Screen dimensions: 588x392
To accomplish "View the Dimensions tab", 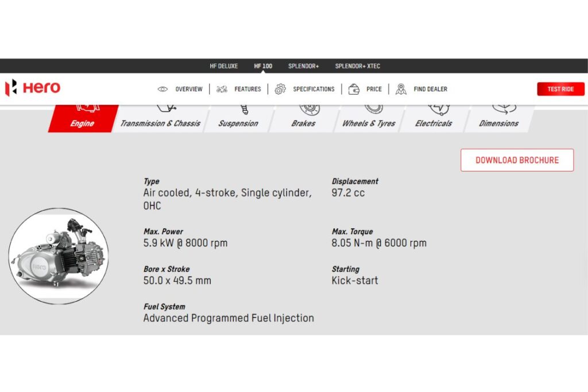I will 499,118.
